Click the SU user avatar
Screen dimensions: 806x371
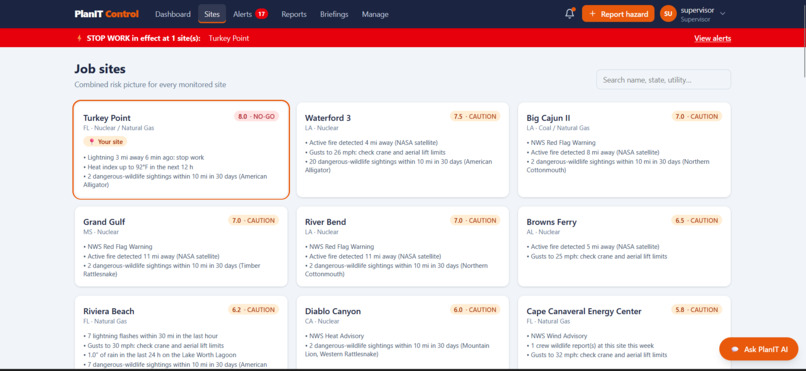(667, 14)
